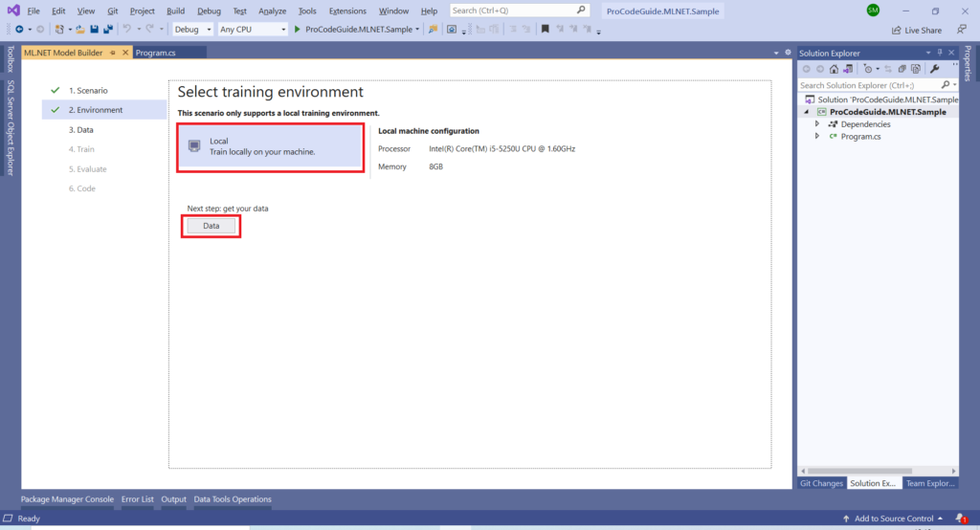Open the Navigate Backward history dropdown arrow
The width and height of the screenshot is (980, 530).
point(30,30)
